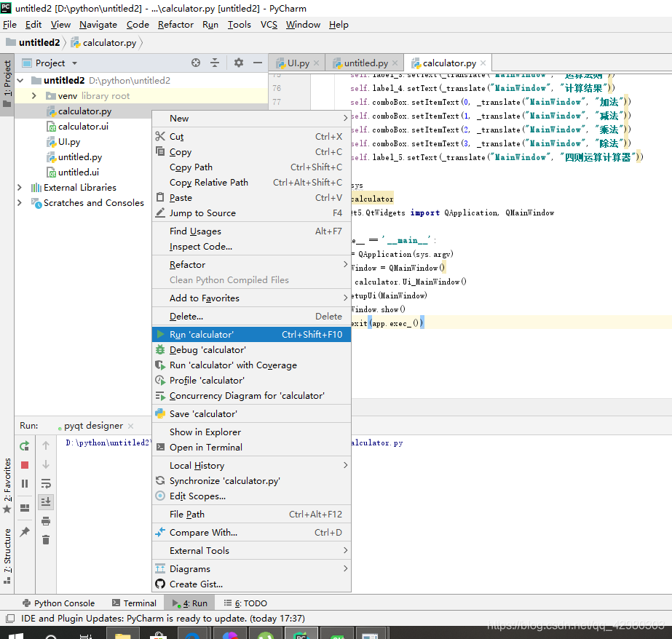Clear output with the trash icon

46,539
